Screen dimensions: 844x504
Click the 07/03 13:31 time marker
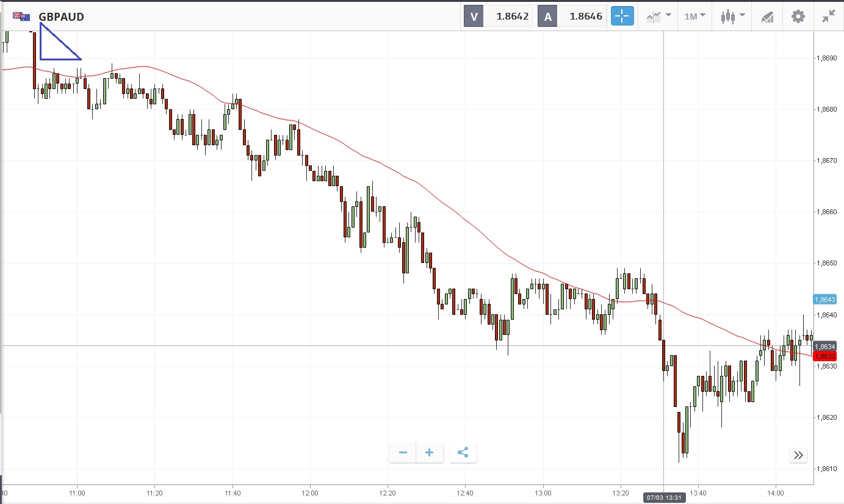[664, 498]
